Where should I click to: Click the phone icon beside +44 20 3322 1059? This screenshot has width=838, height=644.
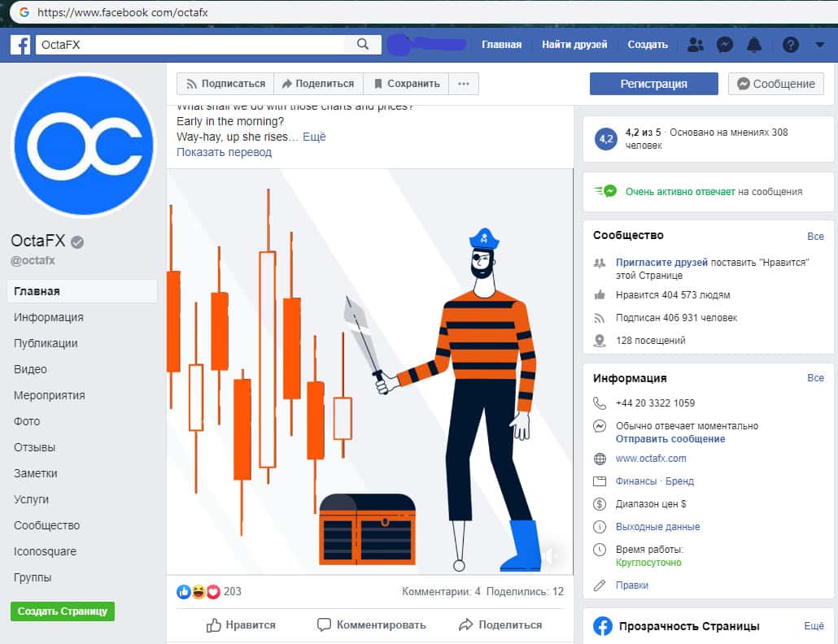coord(600,403)
